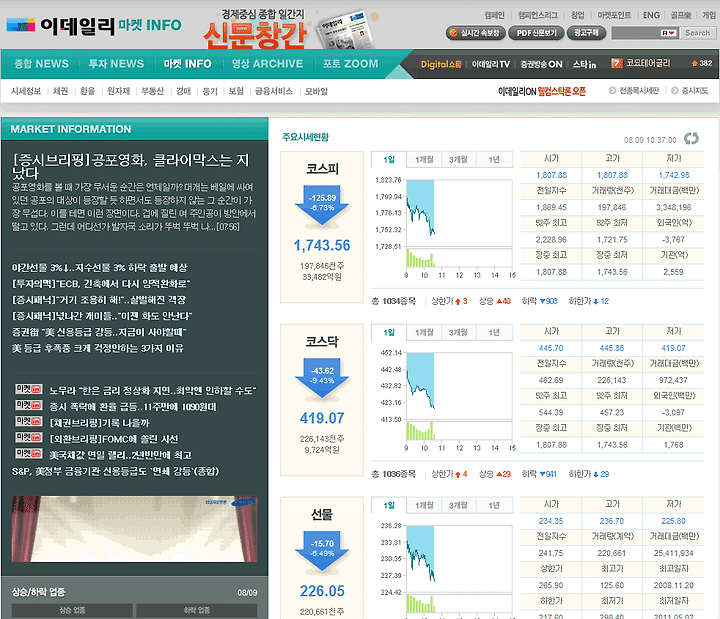720x619 pixels.
Task: Click the 마켓in badge beside 외환브리핑 FOMC
Action: pos(28,438)
